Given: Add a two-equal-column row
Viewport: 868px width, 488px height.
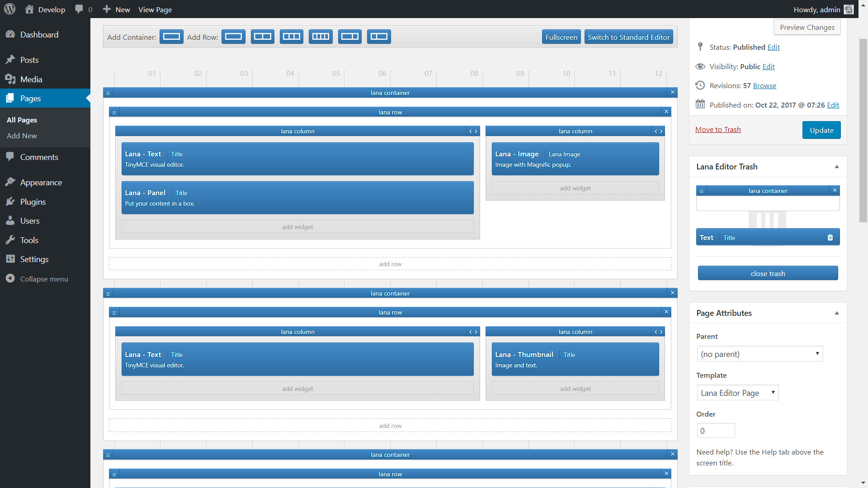Looking at the screenshot, I should [x=262, y=37].
